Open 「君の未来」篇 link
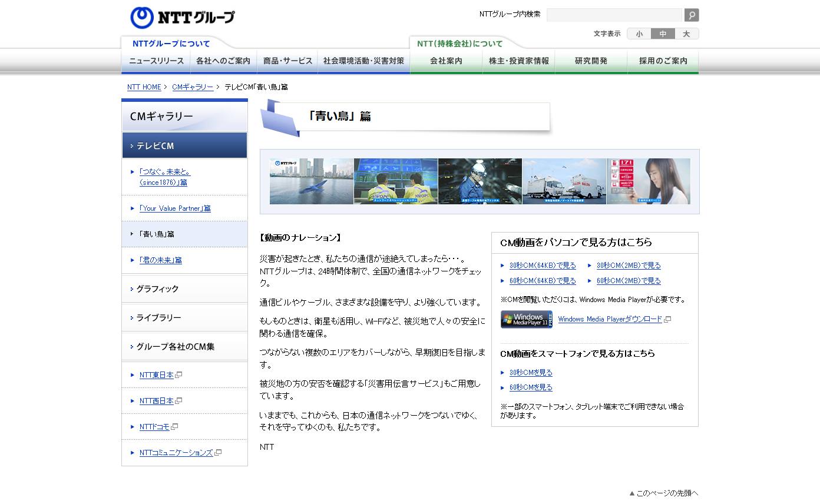 [160, 260]
